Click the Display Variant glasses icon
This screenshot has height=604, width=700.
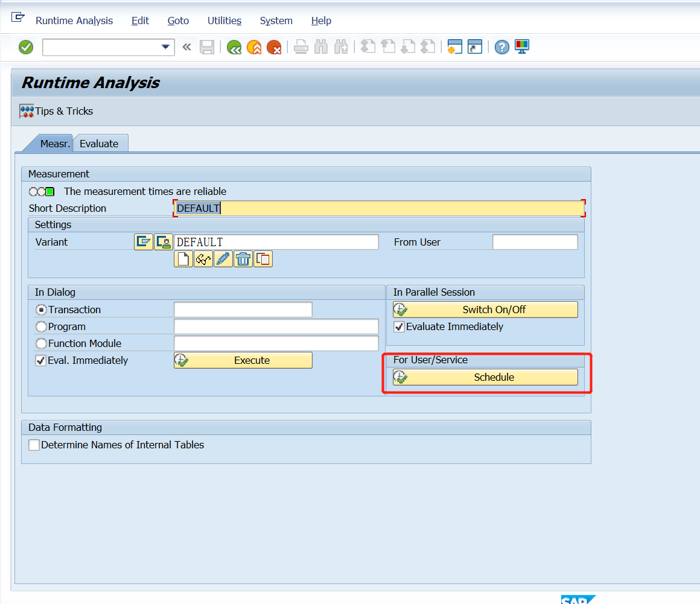[x=203, y=258]
